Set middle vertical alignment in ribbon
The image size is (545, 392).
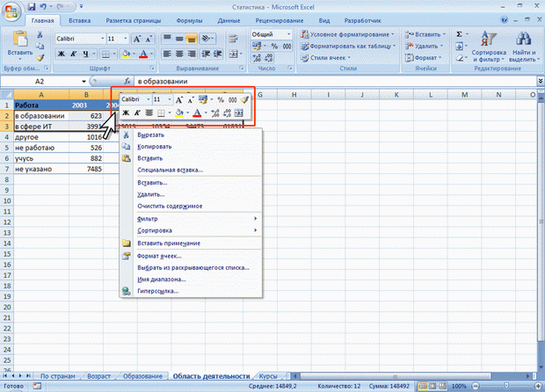(179, 38)
